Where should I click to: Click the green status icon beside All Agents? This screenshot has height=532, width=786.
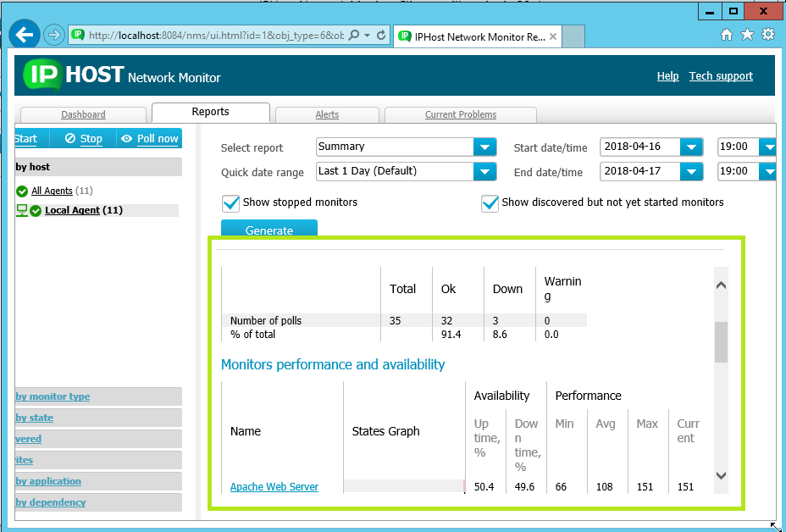coord(20,191)
